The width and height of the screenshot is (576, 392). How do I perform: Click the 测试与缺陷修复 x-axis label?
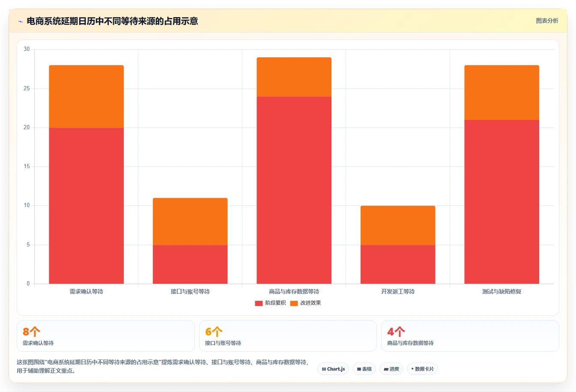(x=502, y=291)
